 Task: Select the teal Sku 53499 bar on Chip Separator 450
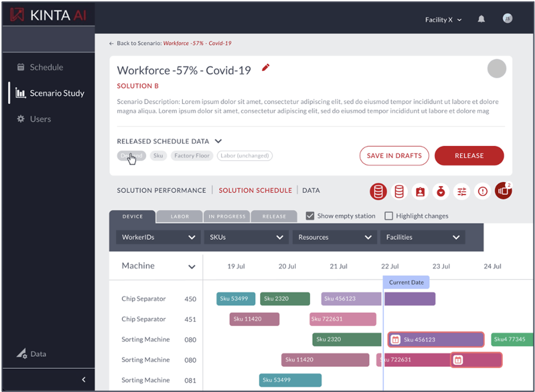tap(236, 299)
